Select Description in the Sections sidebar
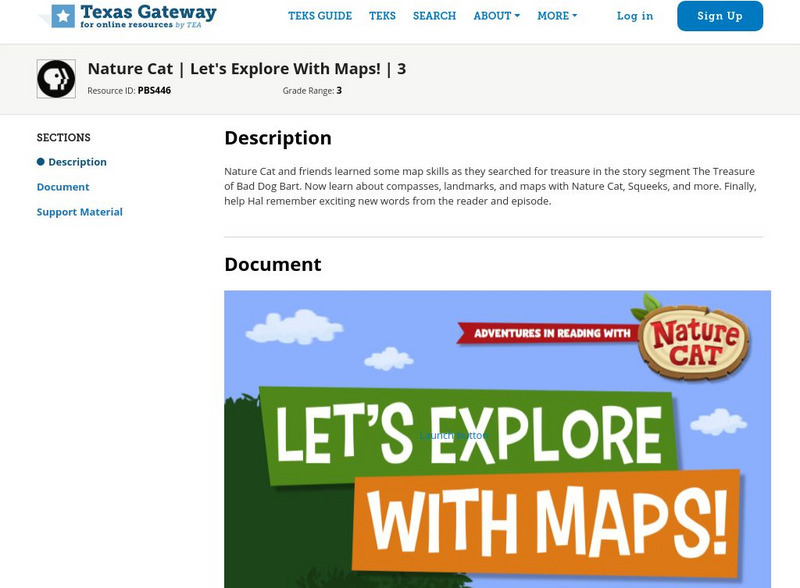Image resolution: width=800 pixels, height=588 pixels. click(x=78, y=162)
